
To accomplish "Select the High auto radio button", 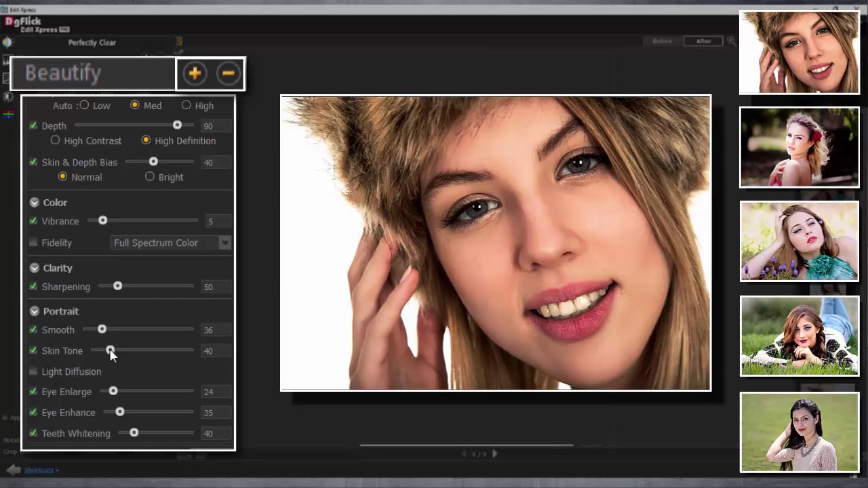I will 186,105.
